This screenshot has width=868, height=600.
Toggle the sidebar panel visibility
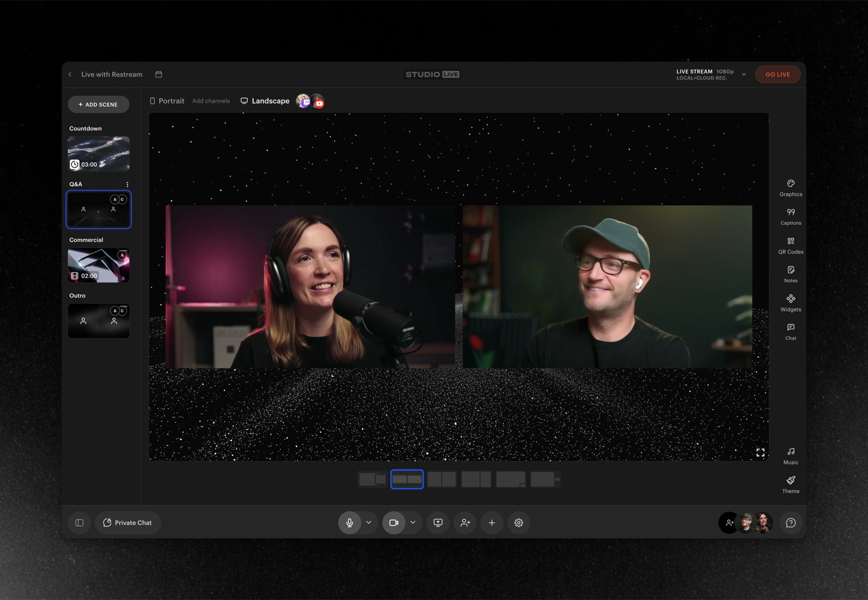(x=80, y=523)
